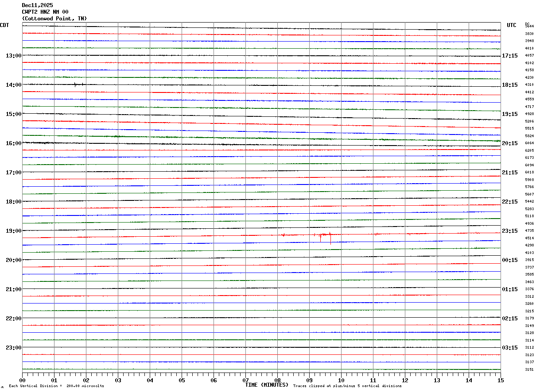The height and width of the screenshot is (392, 536).
Task: Click the black spike on the 14:00 trace
Action: (x=75, y=85)
